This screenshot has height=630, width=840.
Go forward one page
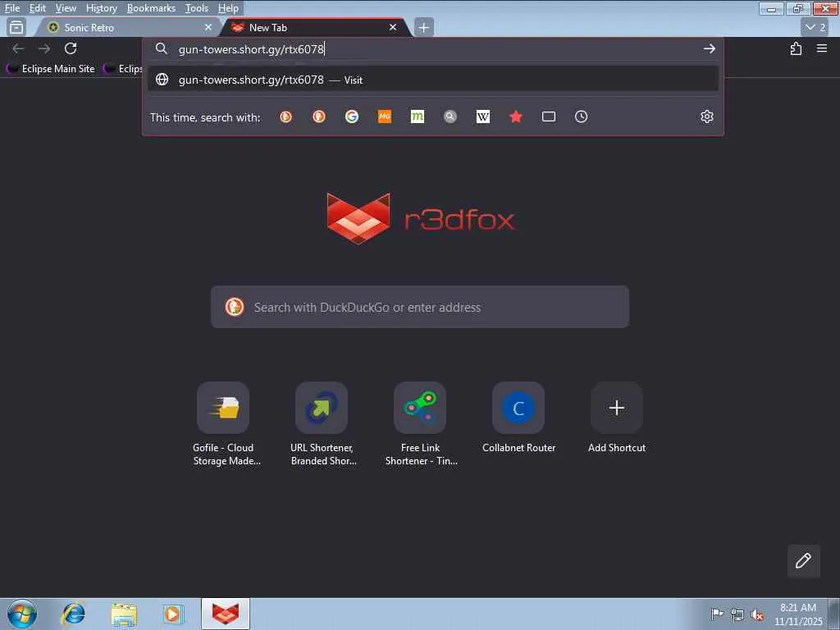(44, 48)
